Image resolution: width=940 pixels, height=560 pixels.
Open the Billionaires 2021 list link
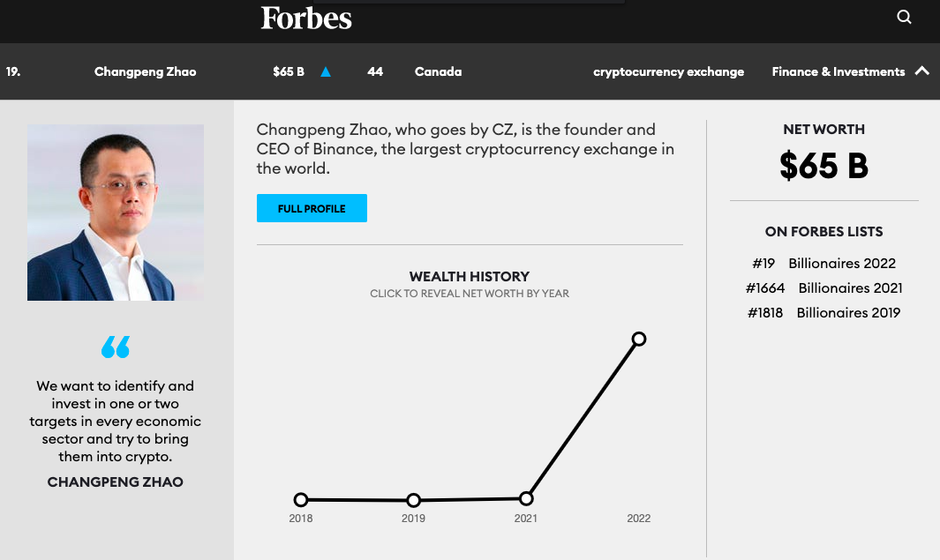click(850, 287)
